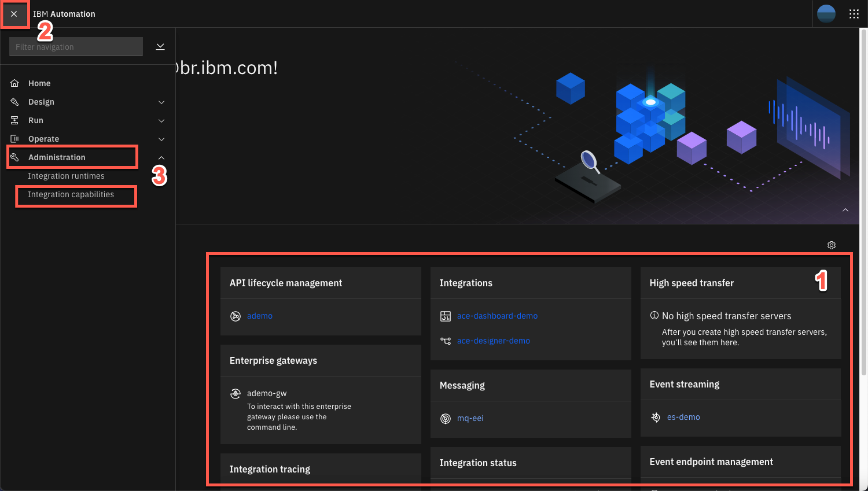Select Administration navigation section
The image size is (868, 491).
pos(57,157)
